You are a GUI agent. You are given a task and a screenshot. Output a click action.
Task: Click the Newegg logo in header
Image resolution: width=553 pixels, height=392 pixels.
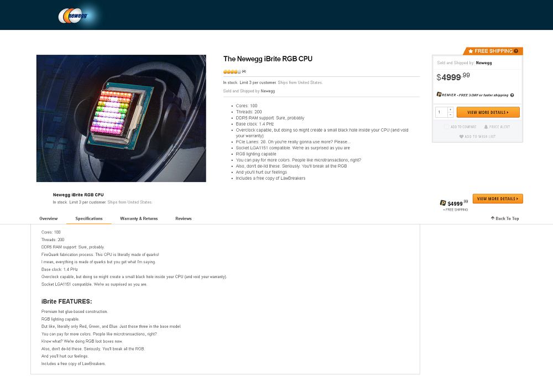[74, 15]
